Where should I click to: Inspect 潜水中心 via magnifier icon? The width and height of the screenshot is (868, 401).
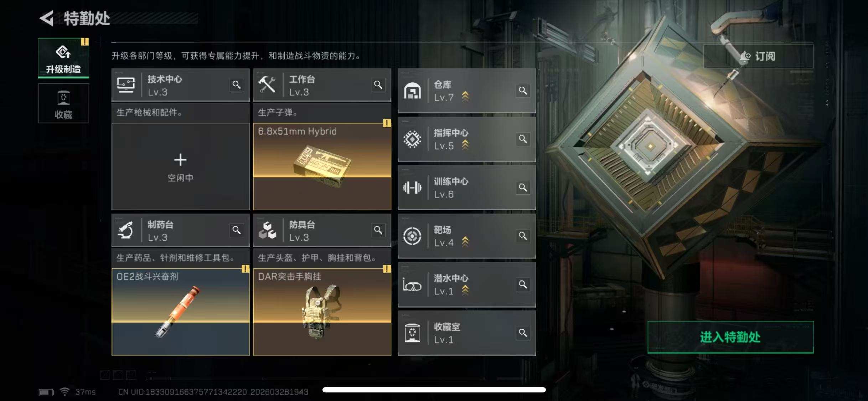coord(523,284)
